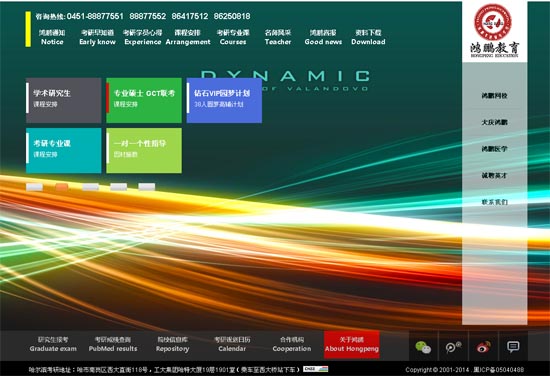Open the Early know menu item
This screenshot has height=376, width=550.
point(98,37)
